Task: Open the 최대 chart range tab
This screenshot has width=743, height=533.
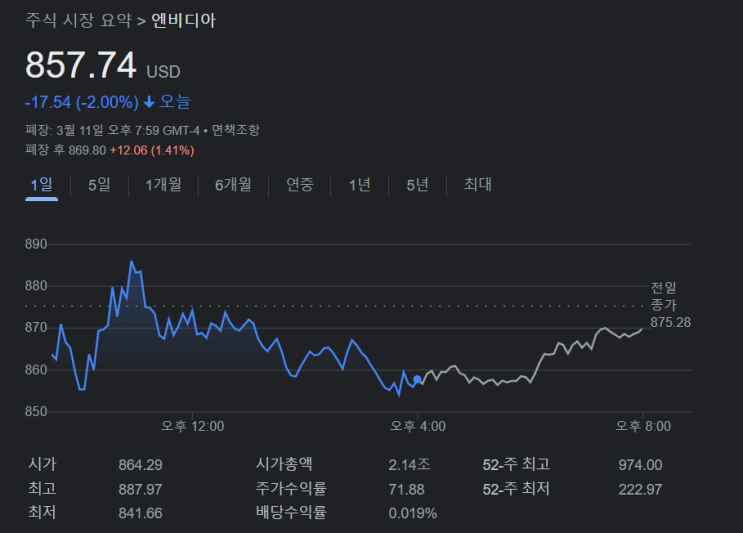Action: (x=478, y=185)
